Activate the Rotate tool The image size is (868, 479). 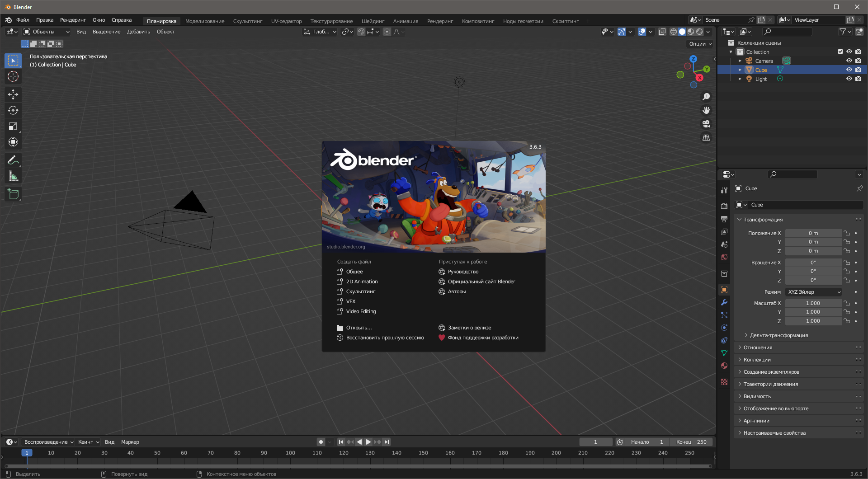[x=13, y=110]
